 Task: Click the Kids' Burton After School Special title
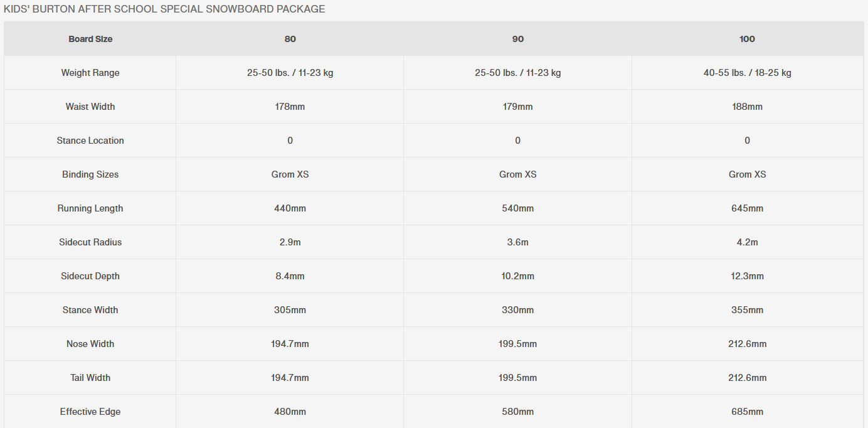(x=164, y=9)
